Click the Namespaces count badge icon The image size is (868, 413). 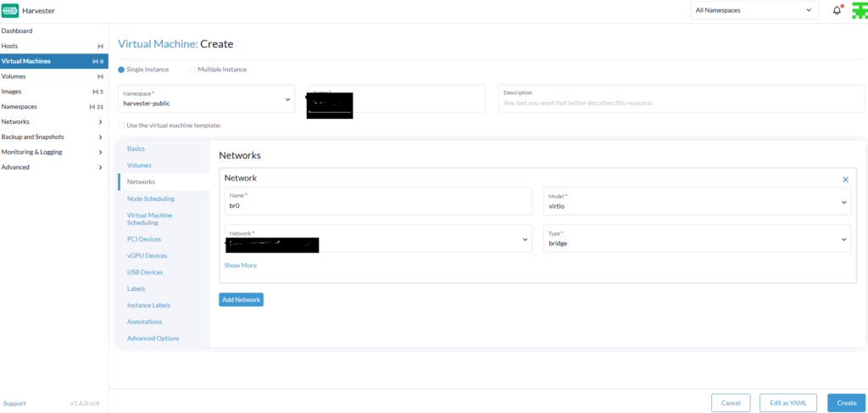97,107
